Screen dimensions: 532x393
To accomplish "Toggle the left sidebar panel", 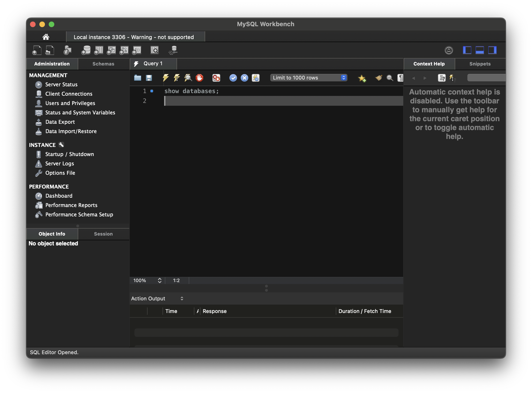I will point(467,50).
